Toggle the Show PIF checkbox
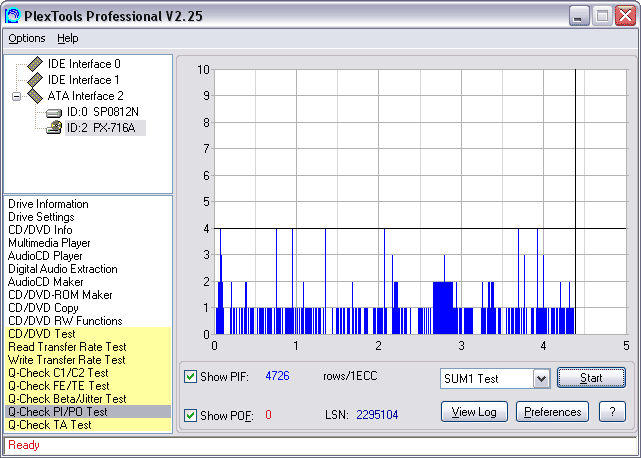 [x=190, y=376]
